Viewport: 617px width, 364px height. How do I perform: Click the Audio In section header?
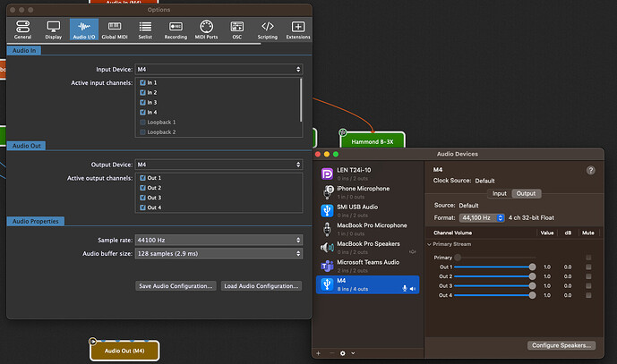coord(24,50)
